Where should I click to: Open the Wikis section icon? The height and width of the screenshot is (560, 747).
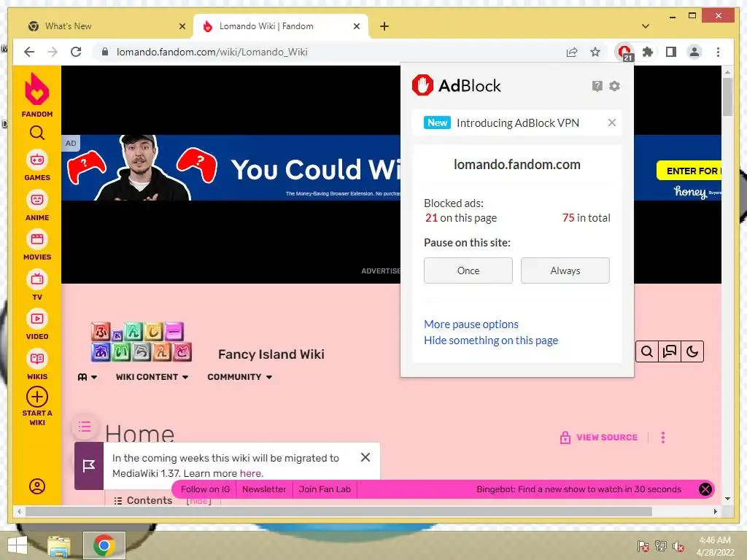37,359
